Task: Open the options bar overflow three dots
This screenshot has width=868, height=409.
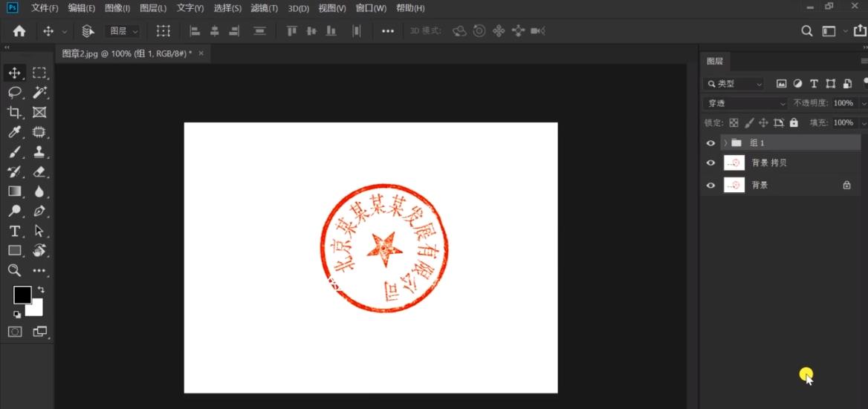Action: [x=388, y=31]
